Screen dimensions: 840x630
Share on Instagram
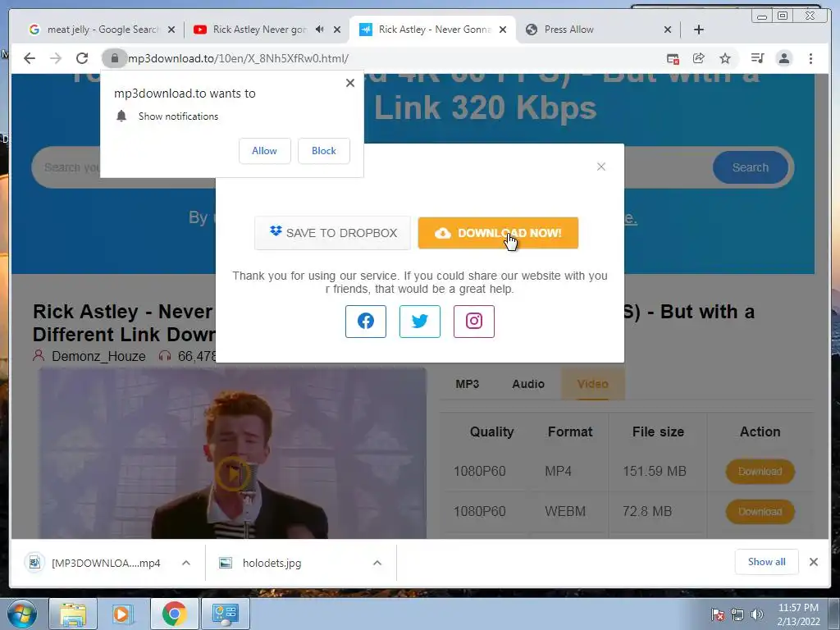[473, 322]
